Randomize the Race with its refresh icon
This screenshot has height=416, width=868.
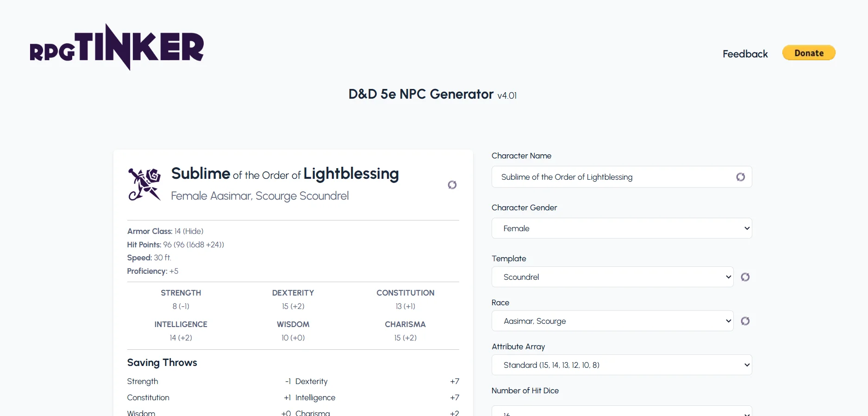click(745, 321)
